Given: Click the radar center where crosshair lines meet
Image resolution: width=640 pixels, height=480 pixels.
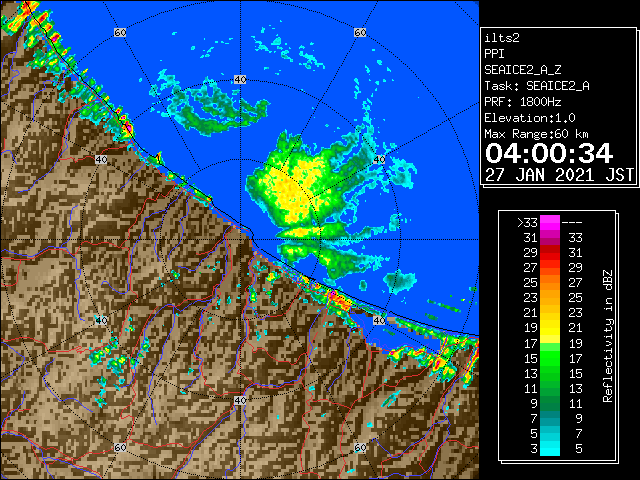Looking at the screenshot, I should point(240,240).
